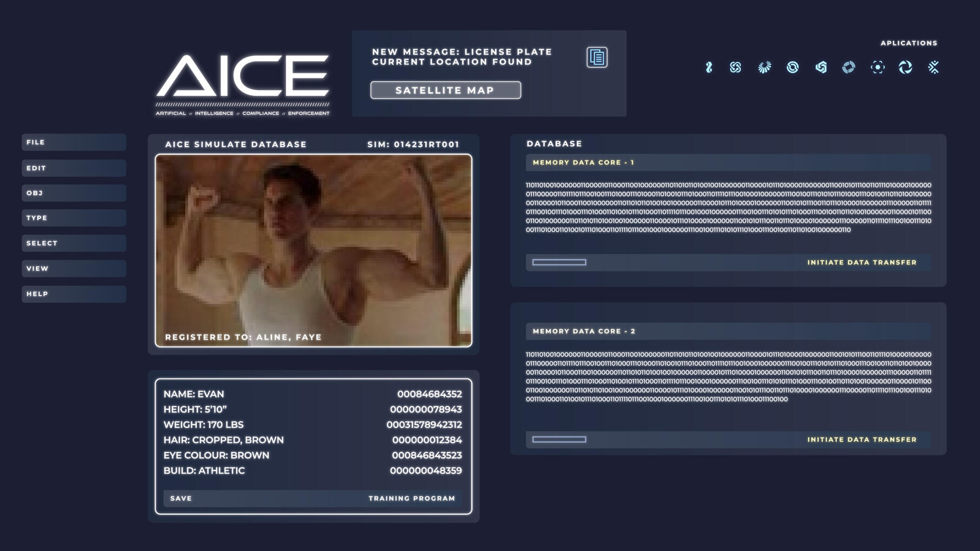Open the last Applications icon with scattered dots
Viewport: 980px width, 551px height.
[x=934, y=67]
